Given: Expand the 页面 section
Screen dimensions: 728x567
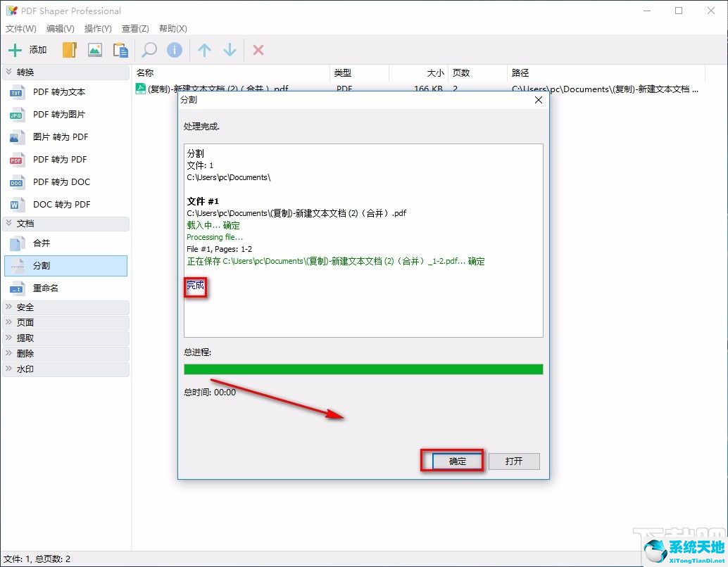Looking at the screenshot, I should [x=9, y=322].
